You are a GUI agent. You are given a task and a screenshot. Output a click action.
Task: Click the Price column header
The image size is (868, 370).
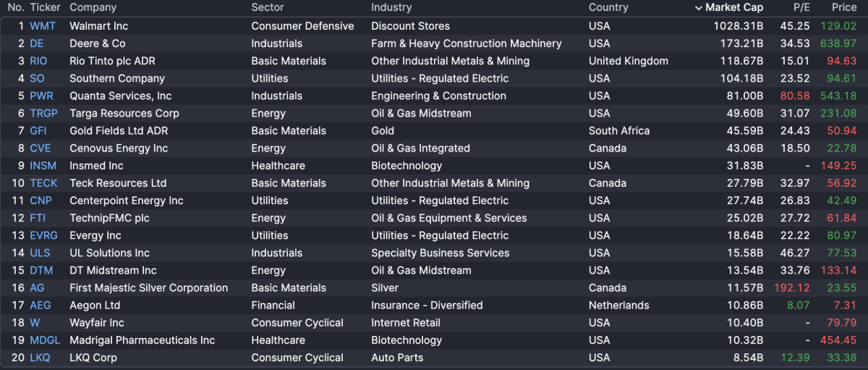tap(843, 7)
